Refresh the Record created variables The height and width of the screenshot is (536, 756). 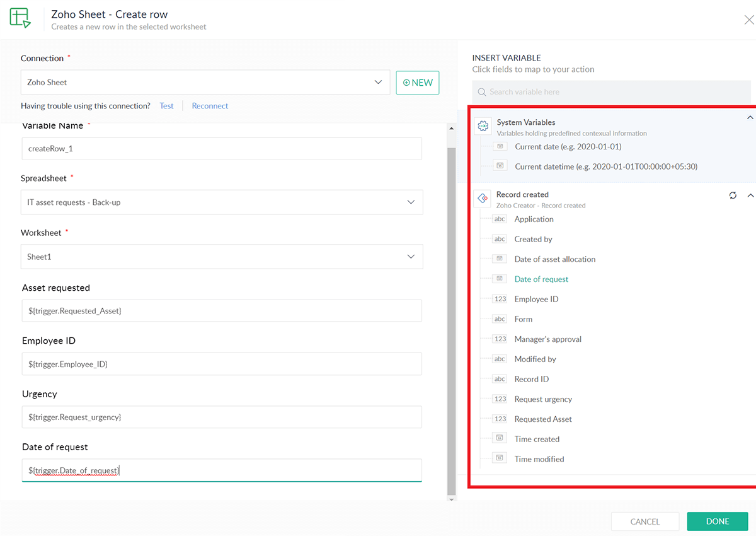pos(733,195)
